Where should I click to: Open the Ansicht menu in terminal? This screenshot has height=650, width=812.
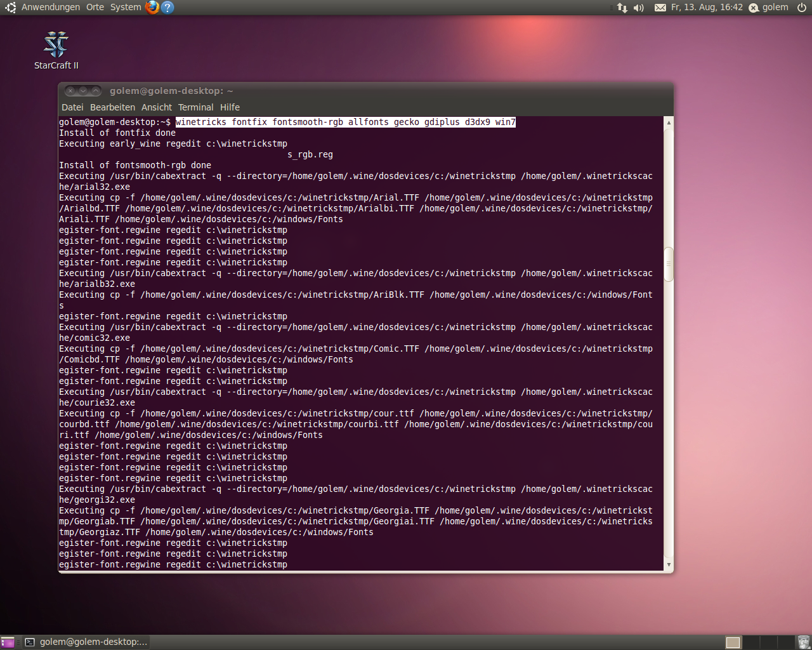click(x=157, y=107)
